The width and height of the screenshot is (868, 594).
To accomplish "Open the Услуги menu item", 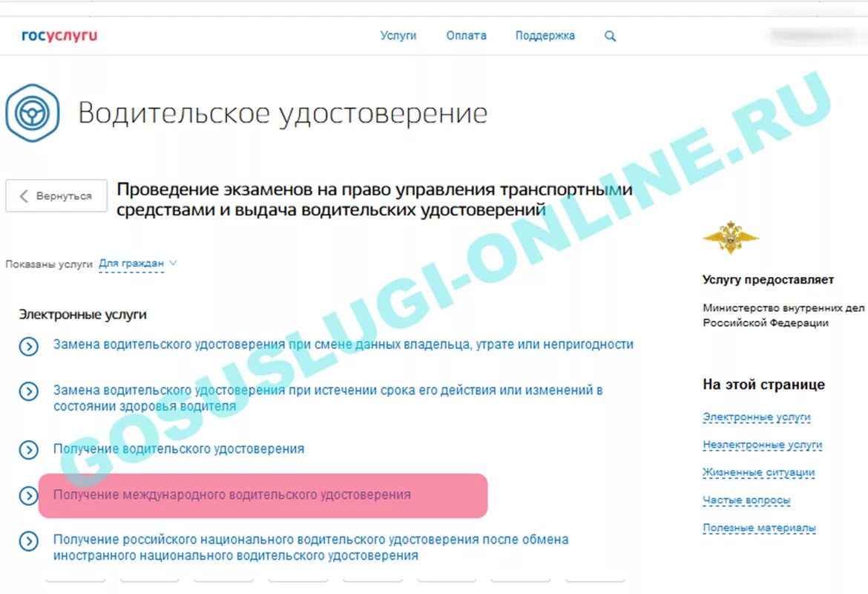I will pyautogui.click(x=398, y=35).
